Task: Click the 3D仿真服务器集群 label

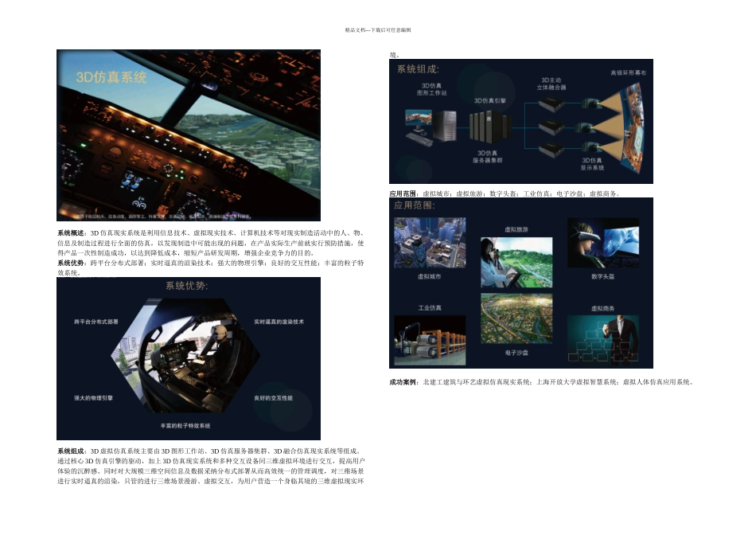Action: pyautogui.click(x=488, y=157)
